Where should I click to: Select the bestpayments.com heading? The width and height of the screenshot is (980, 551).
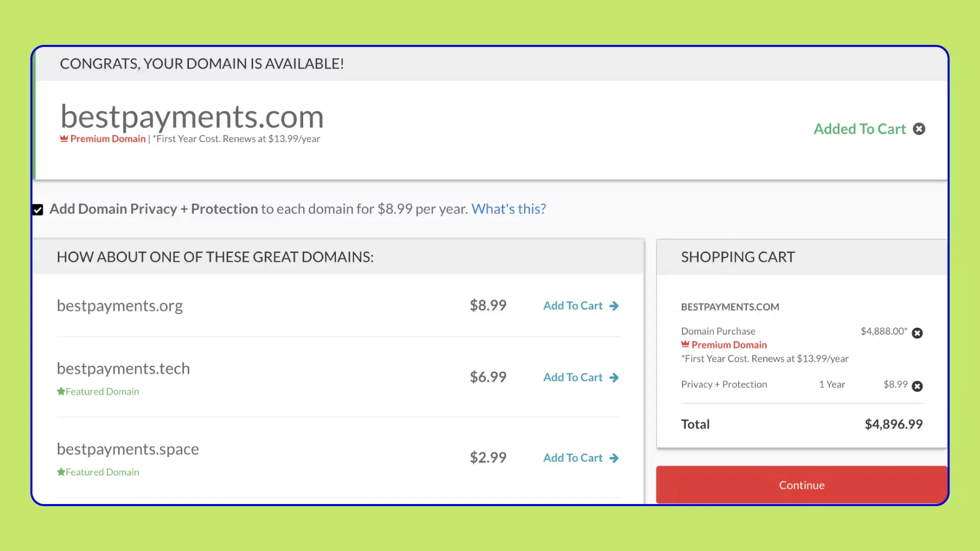click(192, 116)
